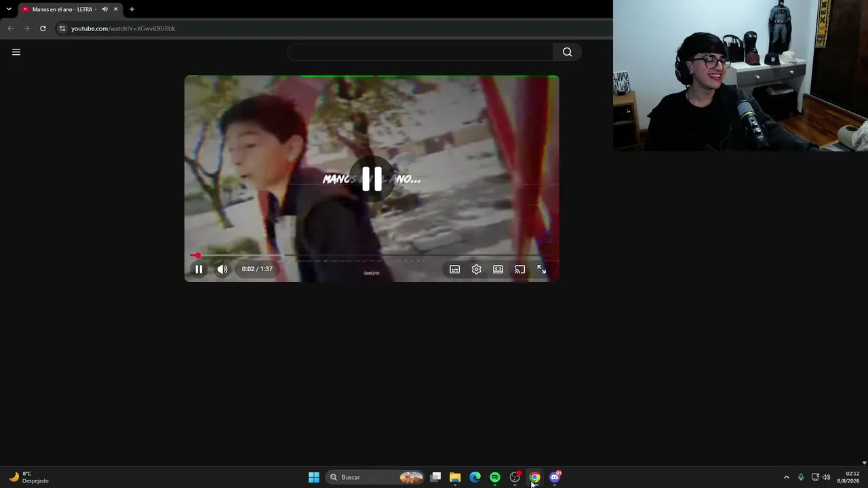Screen dimensions: 868x488
Task: Switch the player to theater mode
Action: click(498, 269)
